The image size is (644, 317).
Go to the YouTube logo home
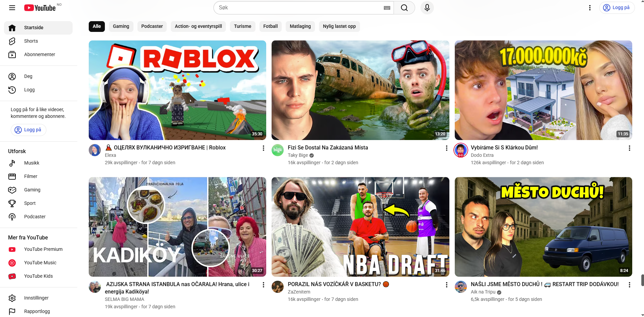tap(40, 8)
